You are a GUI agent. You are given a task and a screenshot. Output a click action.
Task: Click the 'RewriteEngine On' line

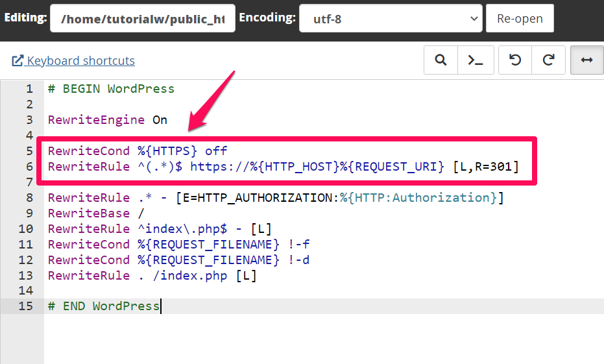tap(108, 120)
